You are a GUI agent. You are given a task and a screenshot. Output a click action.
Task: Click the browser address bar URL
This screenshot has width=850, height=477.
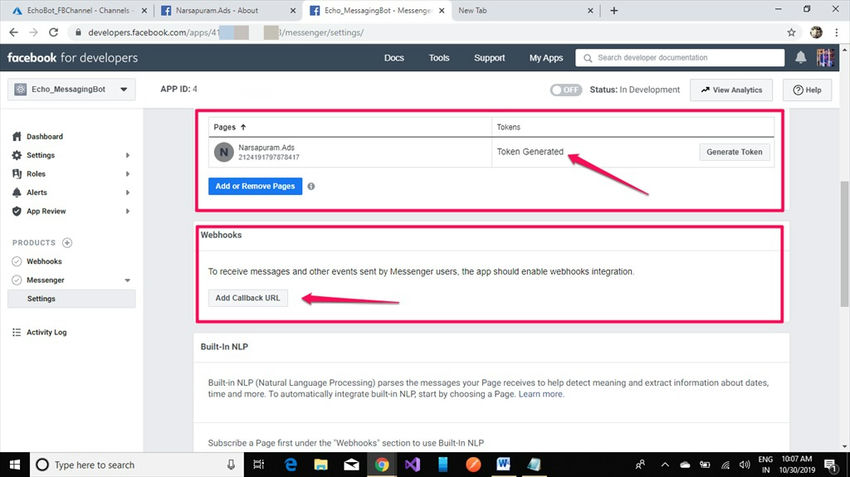coord(226,33)
